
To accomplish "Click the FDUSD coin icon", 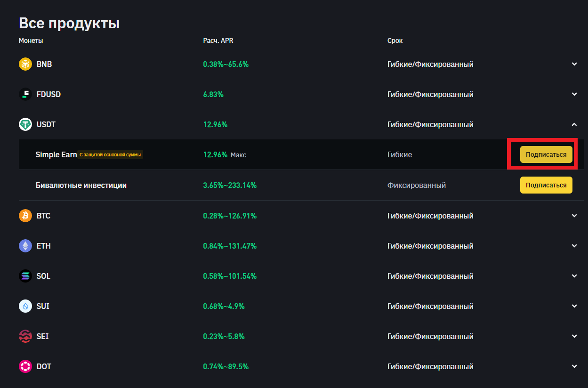I will pos(25,94).
